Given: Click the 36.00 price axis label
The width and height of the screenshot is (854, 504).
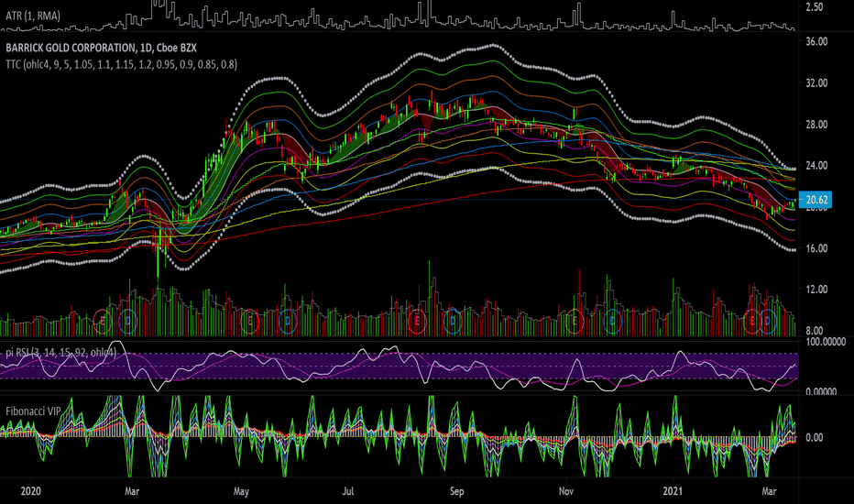Looking at the screenshot, I should [x=816, y=41].
